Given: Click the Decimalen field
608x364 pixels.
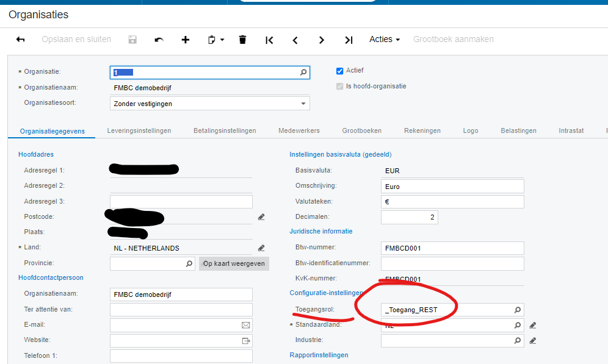Looking at the screenshot, I should tap(410, 217).
